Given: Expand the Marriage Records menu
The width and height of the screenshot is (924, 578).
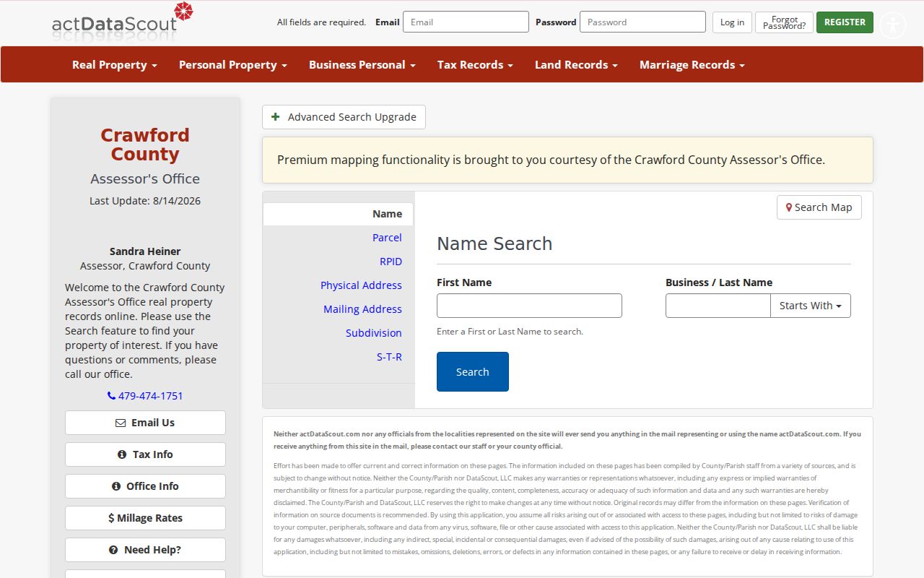Looking at the screenshot, I should (x=692, y=64).
